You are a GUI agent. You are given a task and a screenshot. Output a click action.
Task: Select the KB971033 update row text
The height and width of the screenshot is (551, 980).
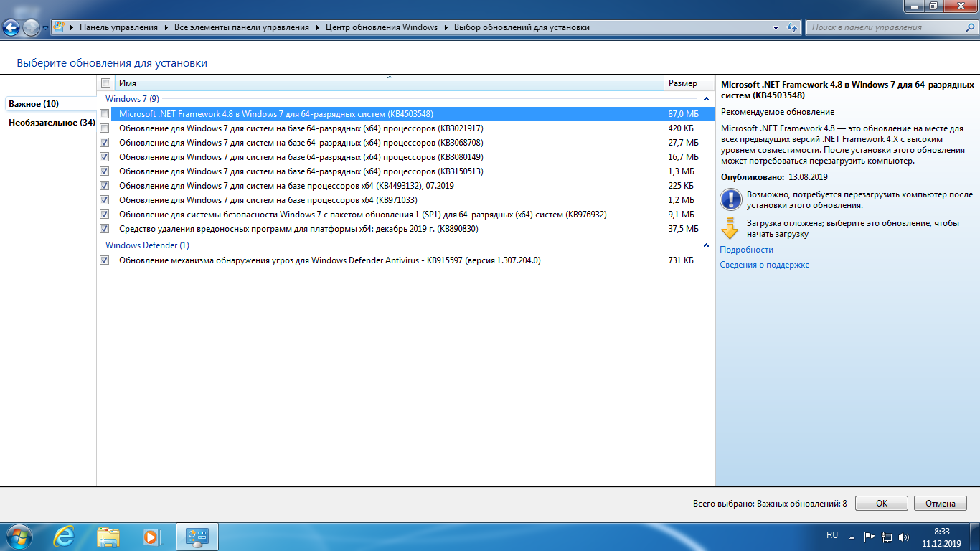(268, 200)
